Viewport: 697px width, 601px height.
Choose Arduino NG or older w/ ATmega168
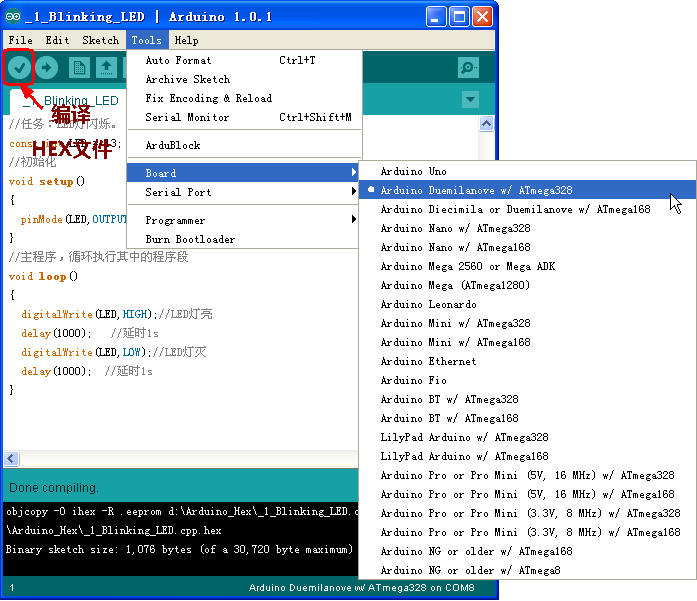pyautogui.click(x=527, y=551)
